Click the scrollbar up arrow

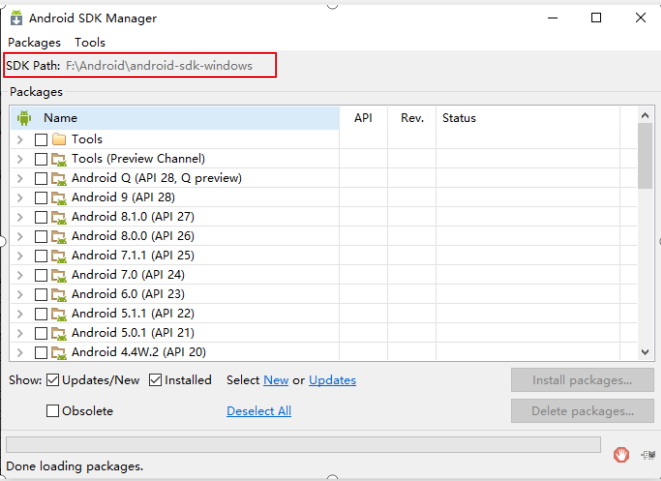[645, 115]
